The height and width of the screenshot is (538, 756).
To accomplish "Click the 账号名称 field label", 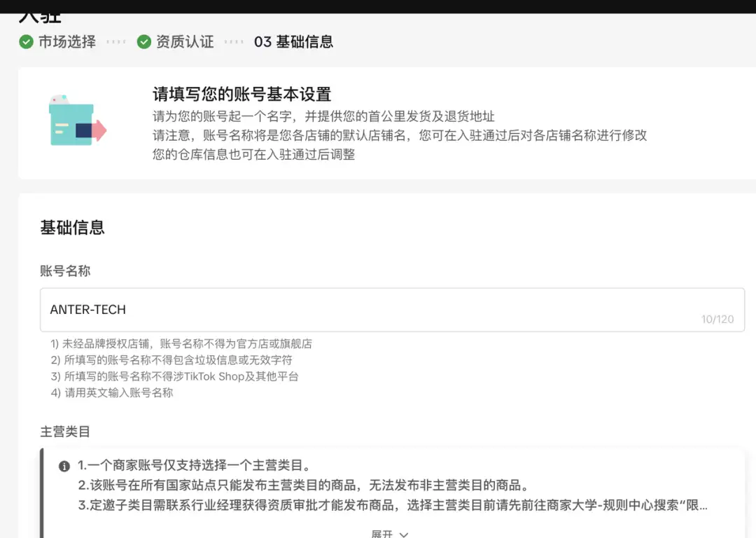I will [x=65, y=271].
